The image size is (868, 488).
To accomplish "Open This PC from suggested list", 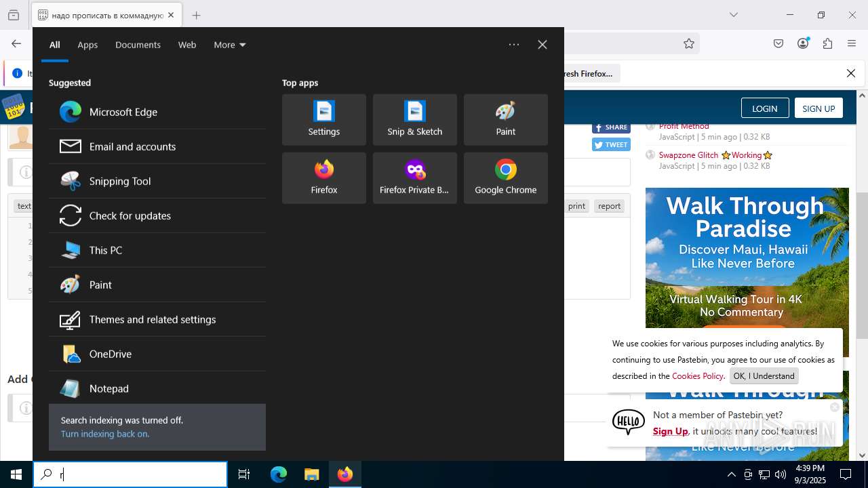I will pyautogui.click(x=157, y=250).
